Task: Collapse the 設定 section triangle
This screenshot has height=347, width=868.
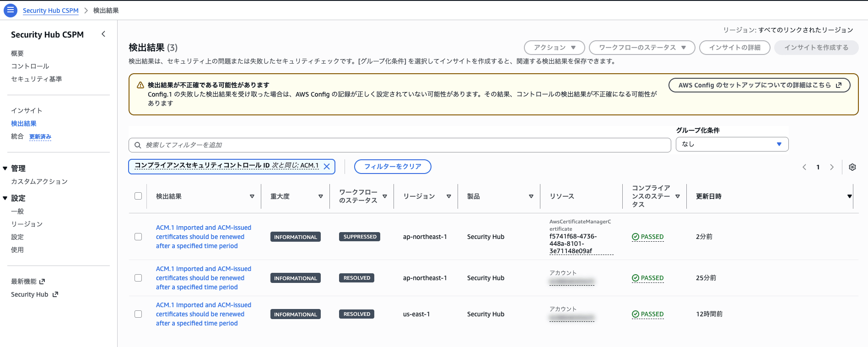Action: pos(5,198)
